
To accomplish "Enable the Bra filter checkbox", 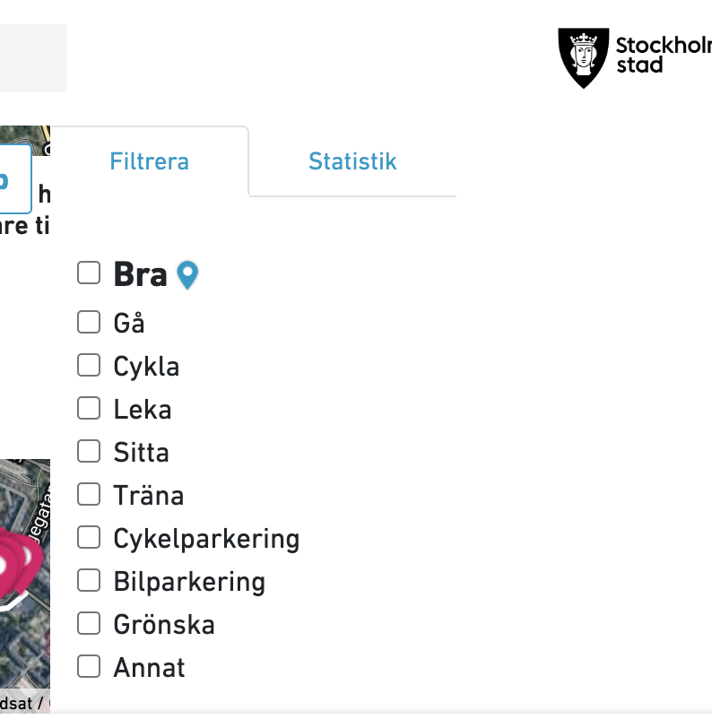I will [x=89, y=273].
